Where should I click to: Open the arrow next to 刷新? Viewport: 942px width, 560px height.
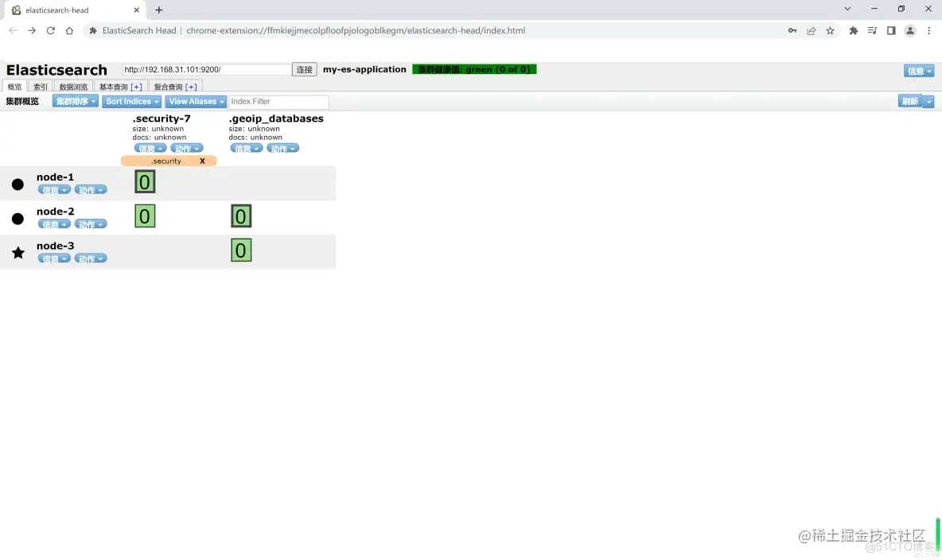pyautogui.click(x=929, y=102)
